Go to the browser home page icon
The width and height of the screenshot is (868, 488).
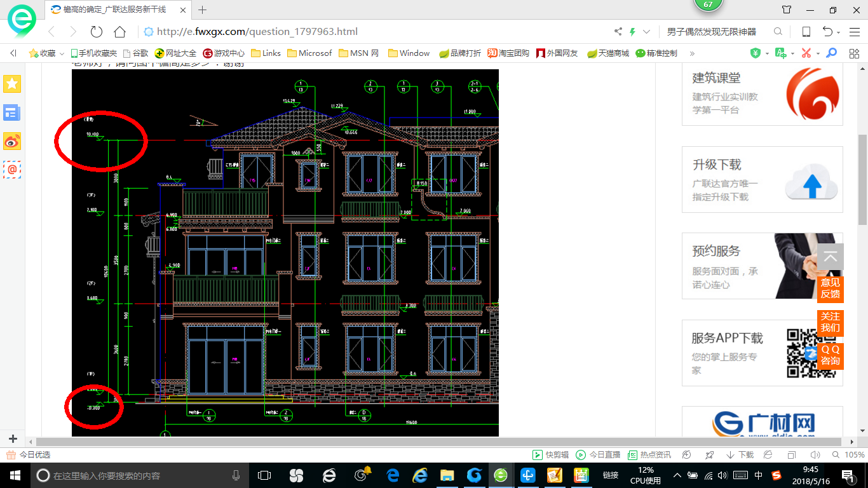pyautogui.click(x=119, y=32)
